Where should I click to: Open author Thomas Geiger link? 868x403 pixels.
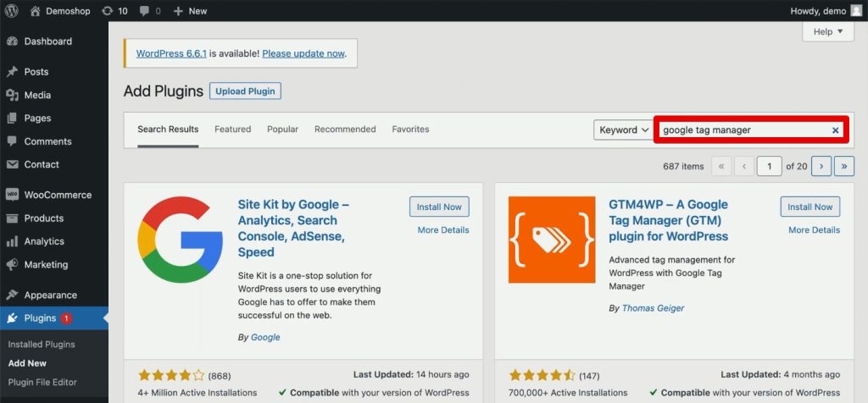[x=653, y=308]
